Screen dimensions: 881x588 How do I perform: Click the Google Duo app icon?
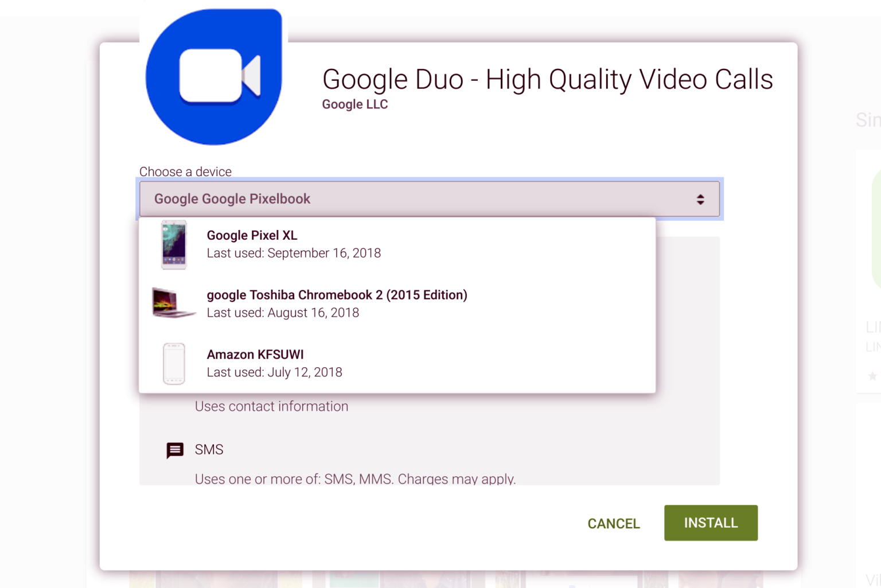click(x=214, y=76)
